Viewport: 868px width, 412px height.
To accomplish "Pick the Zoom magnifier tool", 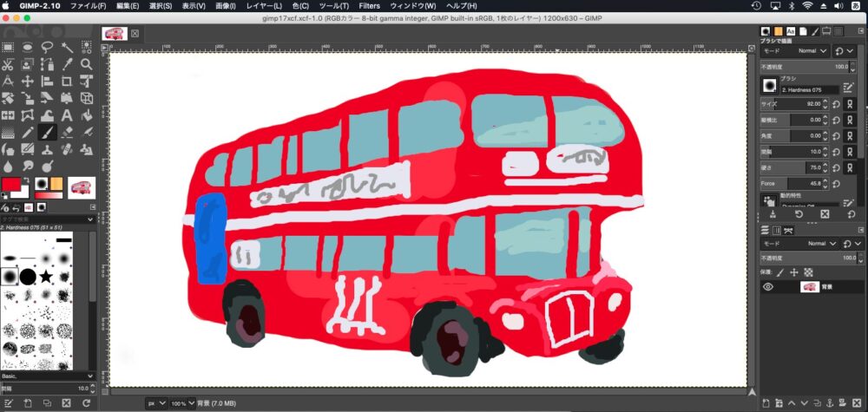I will click(x=87, y=65).
